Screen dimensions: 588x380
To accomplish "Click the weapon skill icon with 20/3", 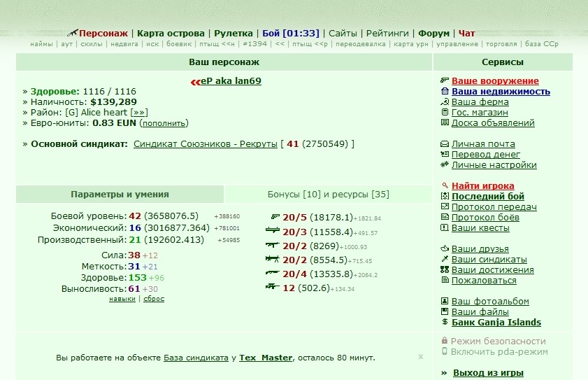I will click(x=273, y=230).
